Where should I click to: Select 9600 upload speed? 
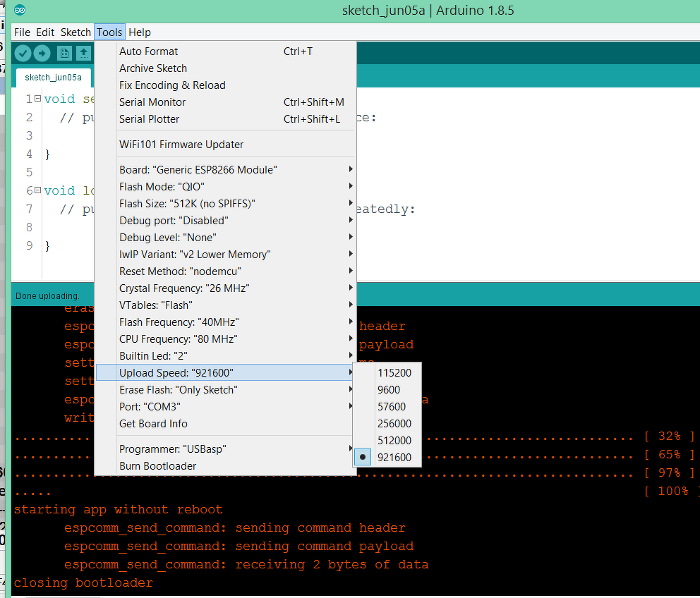pos(387,390)
